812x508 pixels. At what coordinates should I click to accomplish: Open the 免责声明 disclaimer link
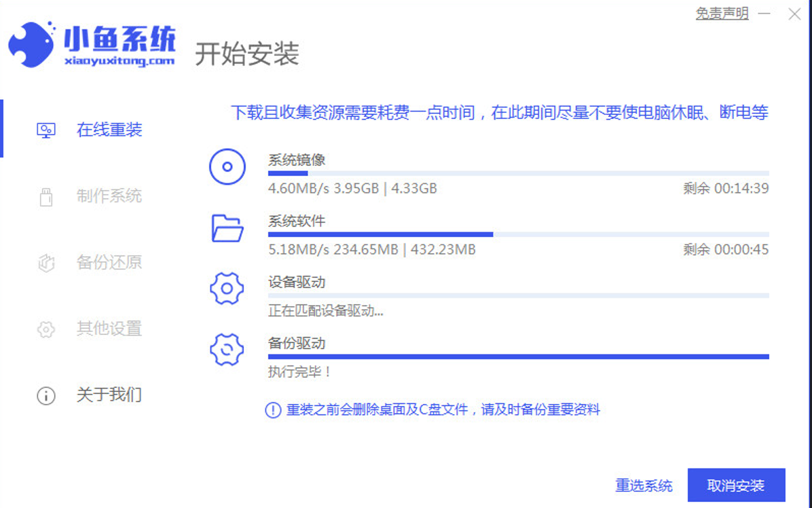pos(722,14)
